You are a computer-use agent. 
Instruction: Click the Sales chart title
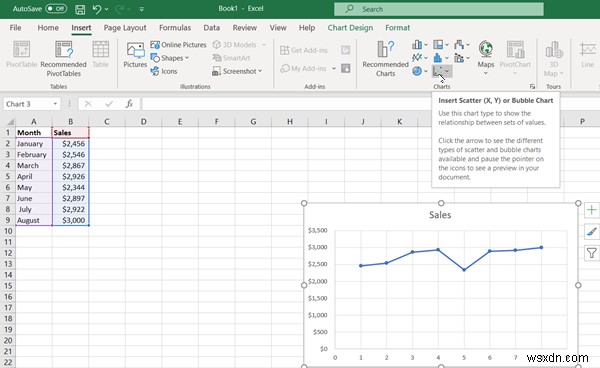coord(440,215)
